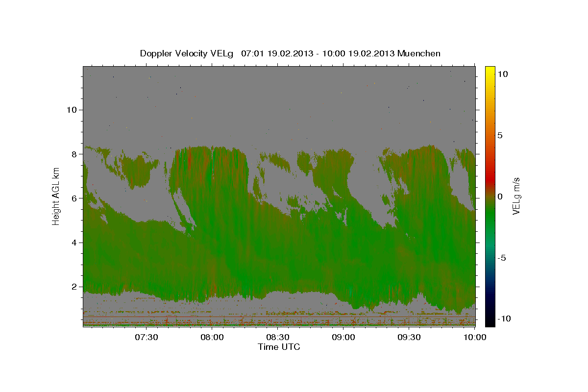Click the upper colorbar tick value '10'
The height and width of the screenshot is (392, 588).
tap(502, 74)
